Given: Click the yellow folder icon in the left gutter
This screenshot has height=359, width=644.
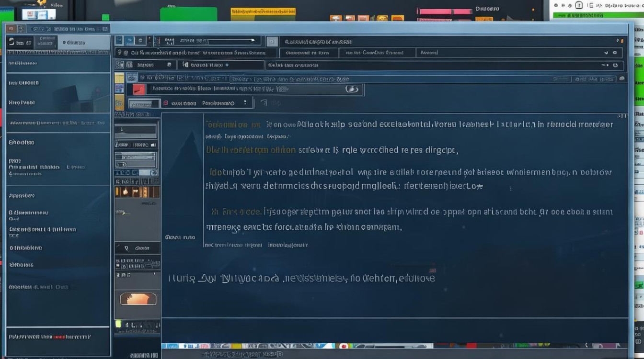Looking at the screenshot, I should coord(119,78).
